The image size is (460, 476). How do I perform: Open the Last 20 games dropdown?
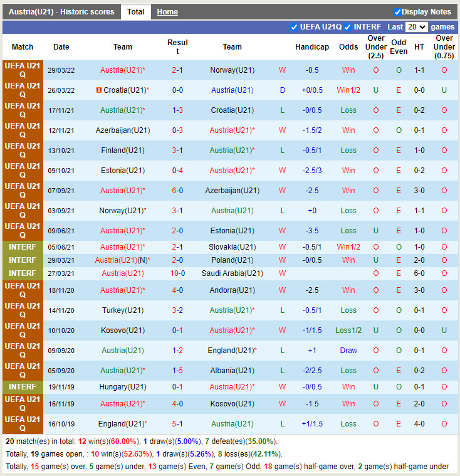click(416, 27)
